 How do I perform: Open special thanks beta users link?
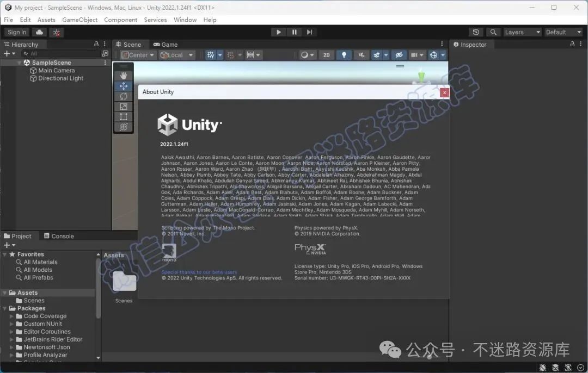(199, 272)
